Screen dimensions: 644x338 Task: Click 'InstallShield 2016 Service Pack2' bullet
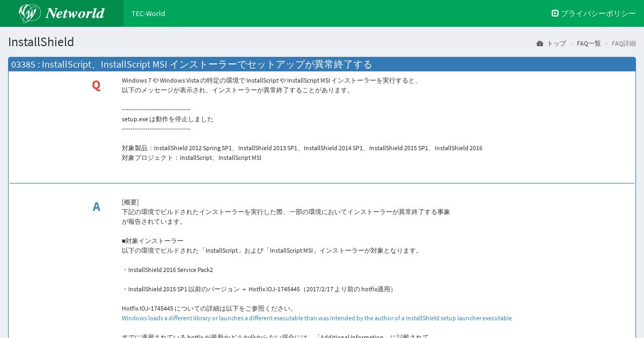click(167, 270)
